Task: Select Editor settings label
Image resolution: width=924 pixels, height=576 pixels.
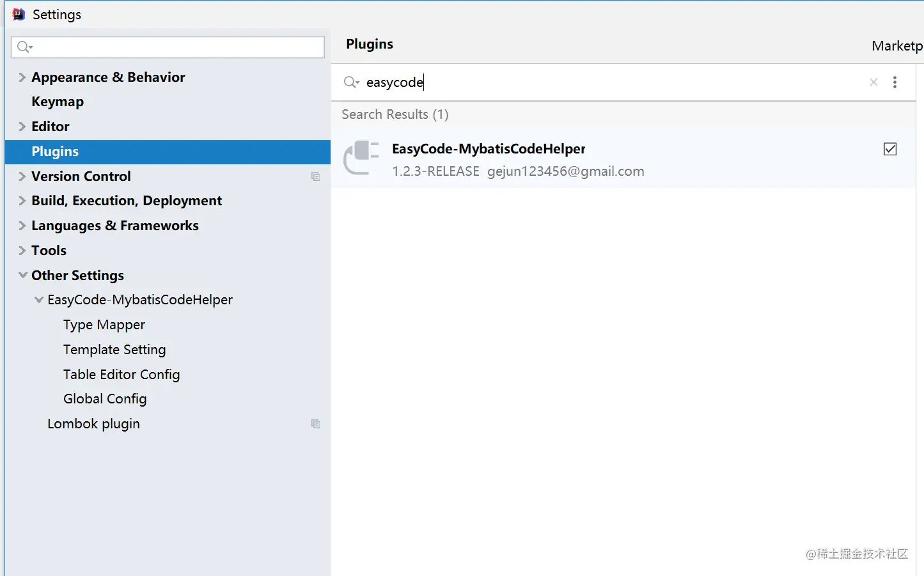Action: pos(51,127)
